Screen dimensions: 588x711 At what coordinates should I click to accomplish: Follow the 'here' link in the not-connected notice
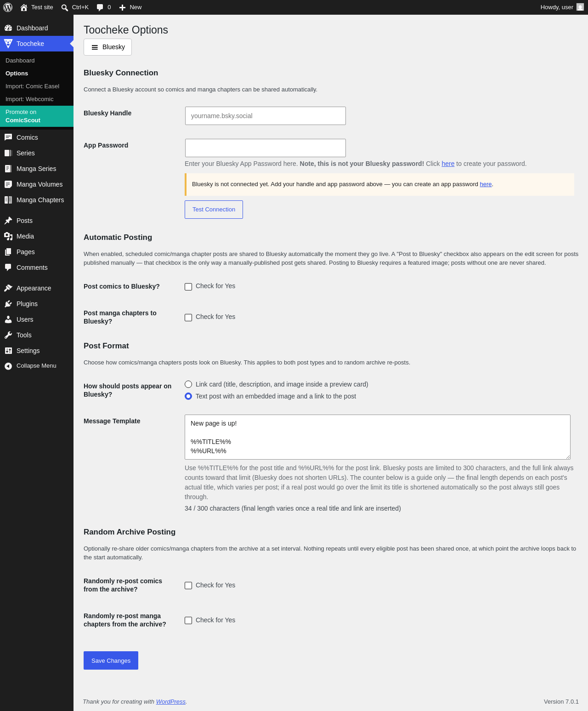click(486, 184)
